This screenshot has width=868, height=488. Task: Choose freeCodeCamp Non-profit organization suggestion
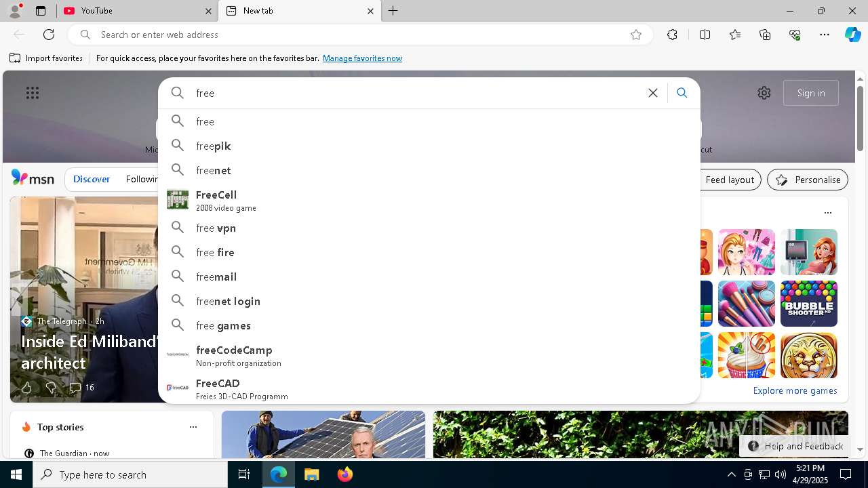point(429,355)
